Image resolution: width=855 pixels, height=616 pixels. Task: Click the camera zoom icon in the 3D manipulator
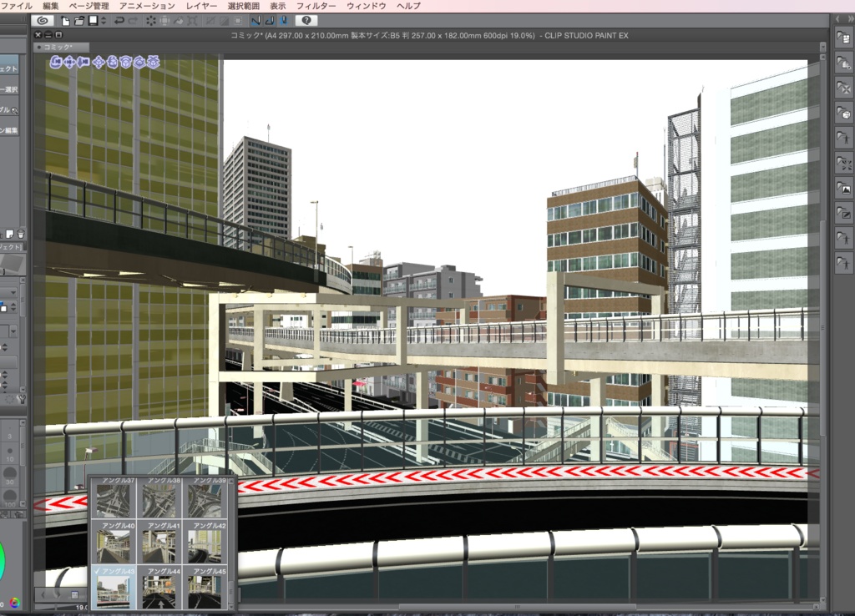click(83, 63)
